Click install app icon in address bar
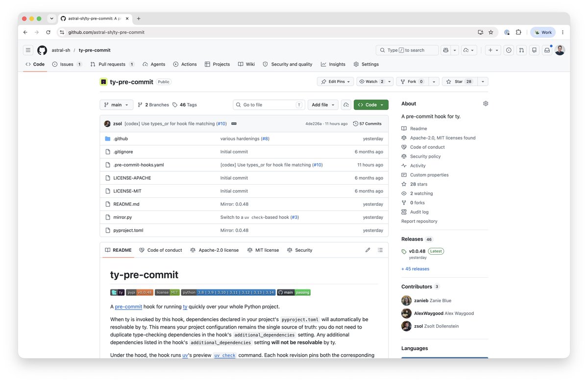The width and height of the screenshot is (588, 382). 480,32
